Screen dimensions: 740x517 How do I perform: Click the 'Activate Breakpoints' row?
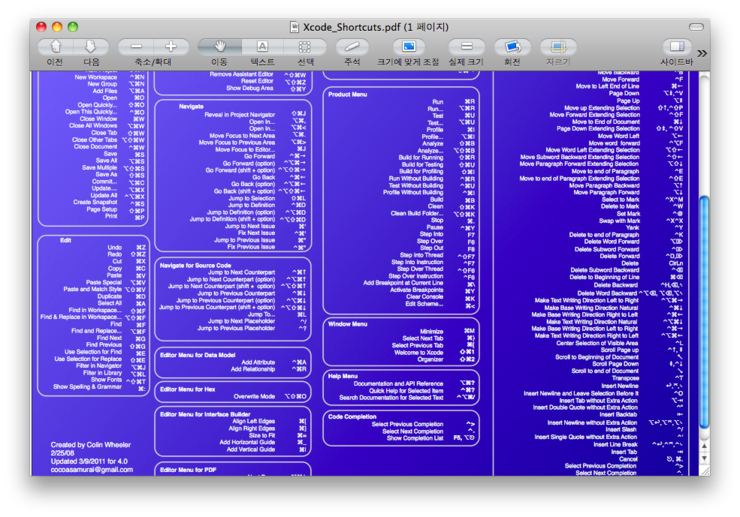click(432, 290)
